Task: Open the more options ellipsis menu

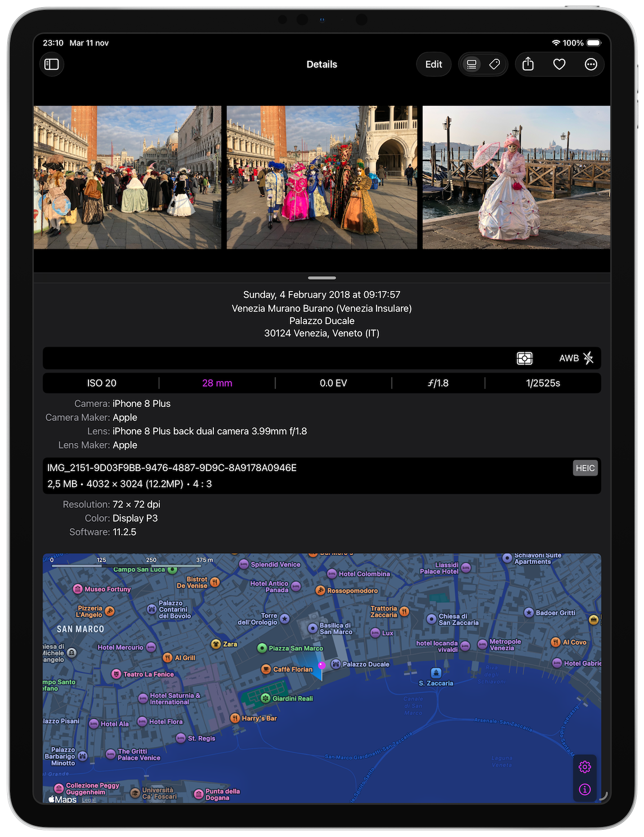Action: click(x=591, y=64)
